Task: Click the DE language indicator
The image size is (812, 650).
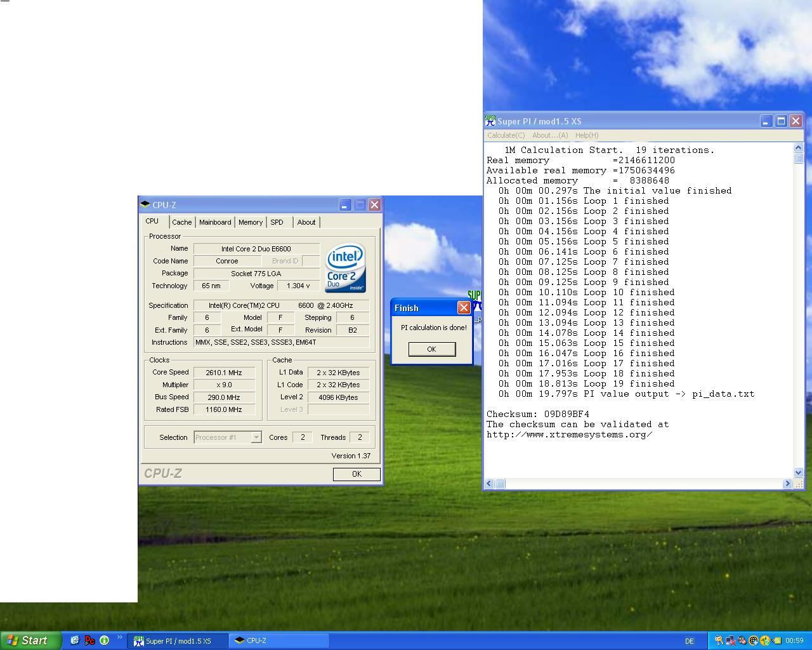Action: (689, 641)
